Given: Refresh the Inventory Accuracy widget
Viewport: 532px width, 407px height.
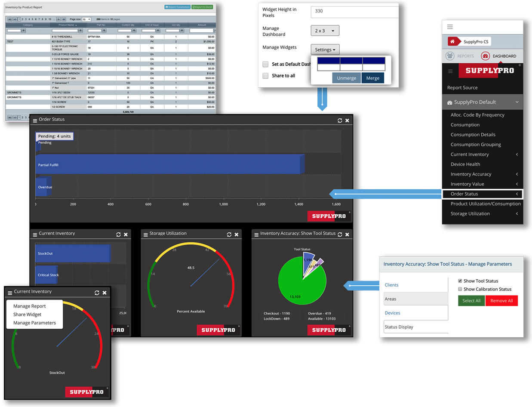Looking at the screenshot, I should coord(340,234).
